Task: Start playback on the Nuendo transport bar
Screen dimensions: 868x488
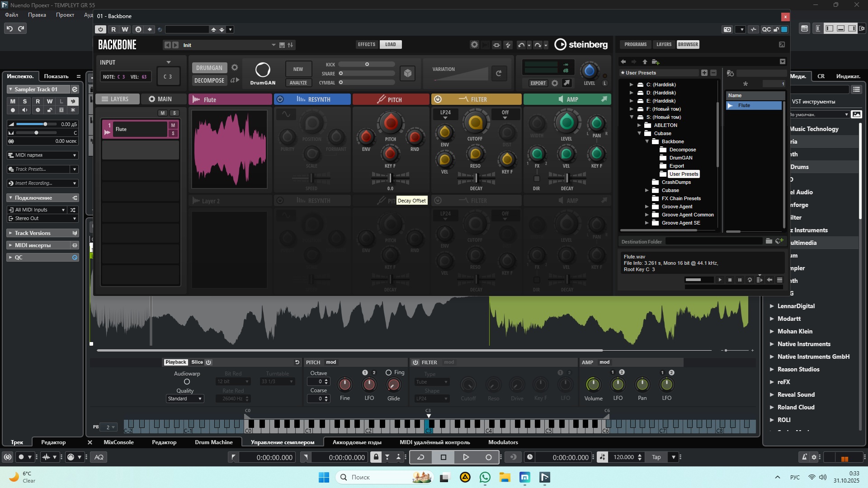Action: pos(466,457)
